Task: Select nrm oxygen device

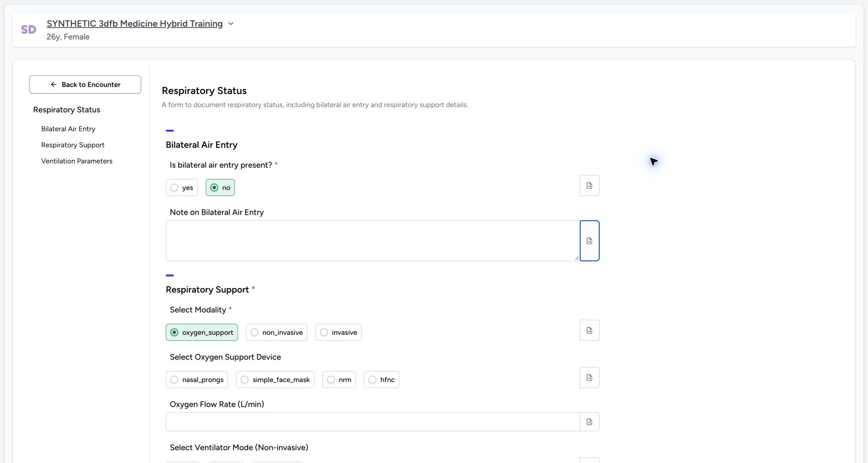Action: [x=339, y=380]
